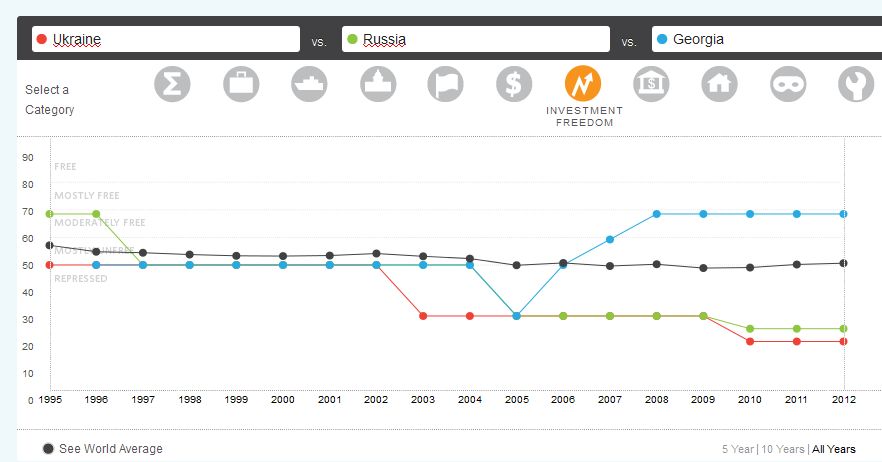This screenshot has height=462, width=882.
Task: Click the Ukraine country input field
Action: click(x=166, y=39)
